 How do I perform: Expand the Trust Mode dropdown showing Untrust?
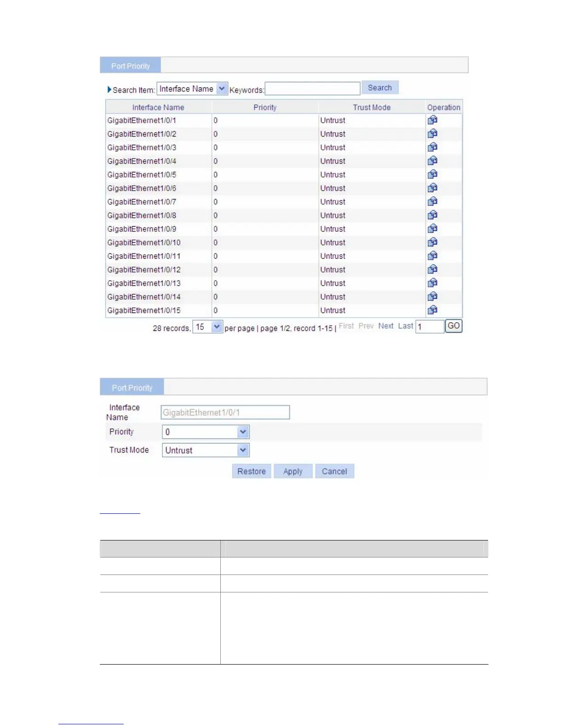[x=206, y=450]
